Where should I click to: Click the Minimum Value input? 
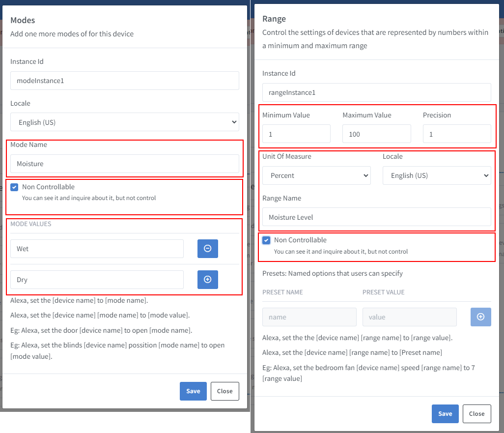(x=296, y=134)
